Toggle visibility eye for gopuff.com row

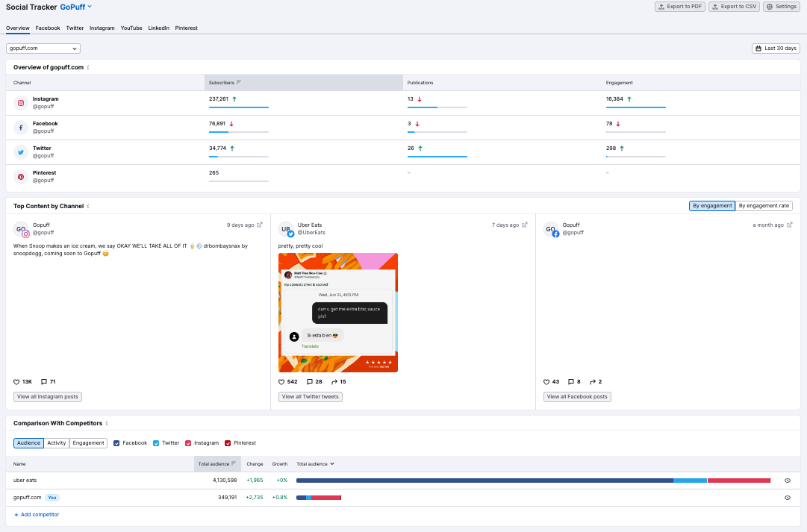point(788,498)
